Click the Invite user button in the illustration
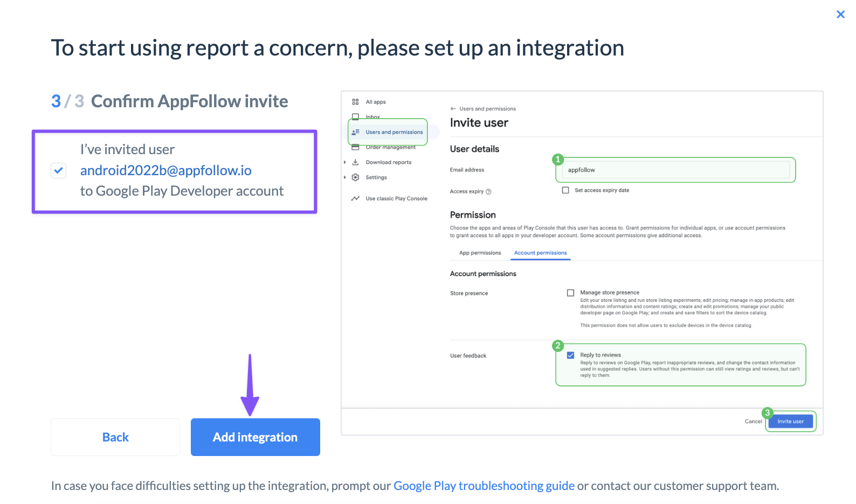Screen dimensions: 856x504 pos(791,422)
